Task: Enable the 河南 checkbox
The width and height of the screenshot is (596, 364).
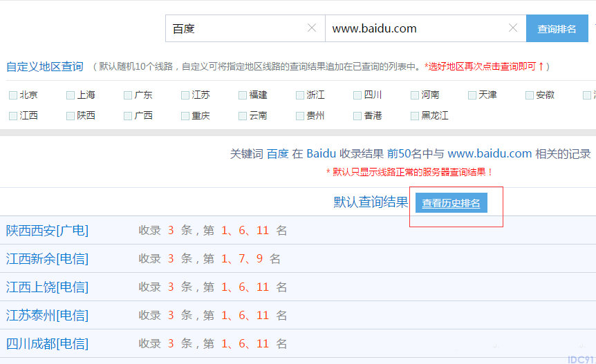Action: 415,95
